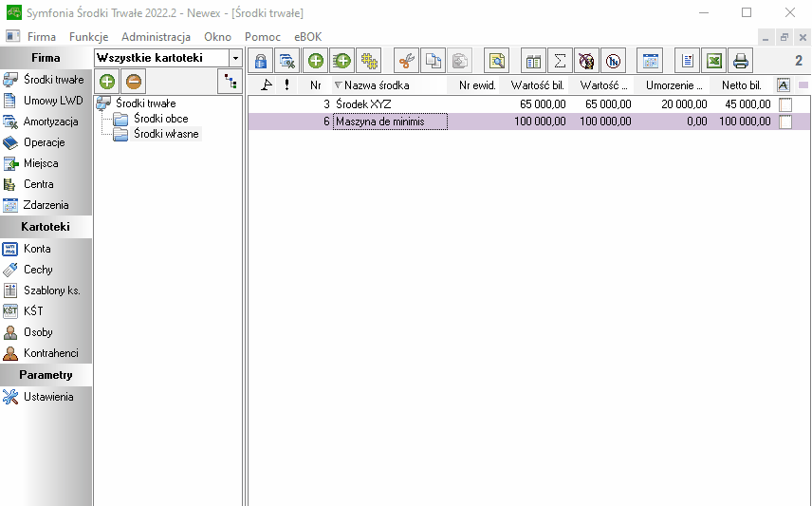Image resolution: width=812 pixels, height=506 pixels.
Task: Sort by Netto bil. column header
Action: 742,85
